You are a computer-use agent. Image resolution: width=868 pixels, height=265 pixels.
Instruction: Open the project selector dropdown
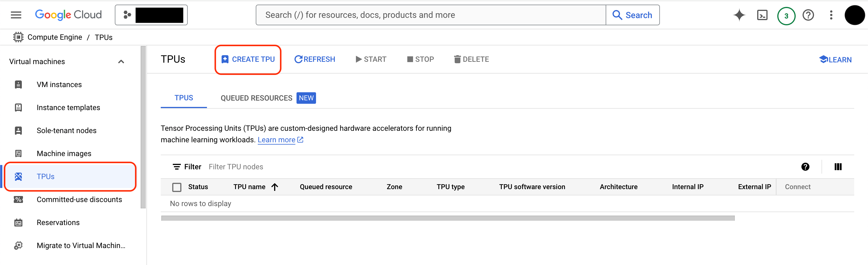151,15
